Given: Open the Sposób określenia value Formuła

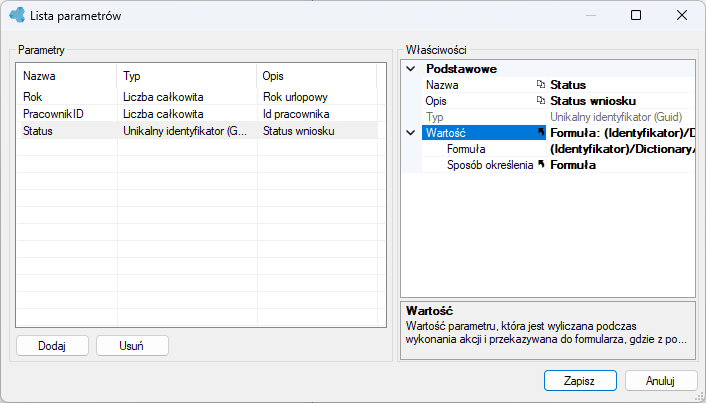Looking at the screenshot, I should [621, 165].
